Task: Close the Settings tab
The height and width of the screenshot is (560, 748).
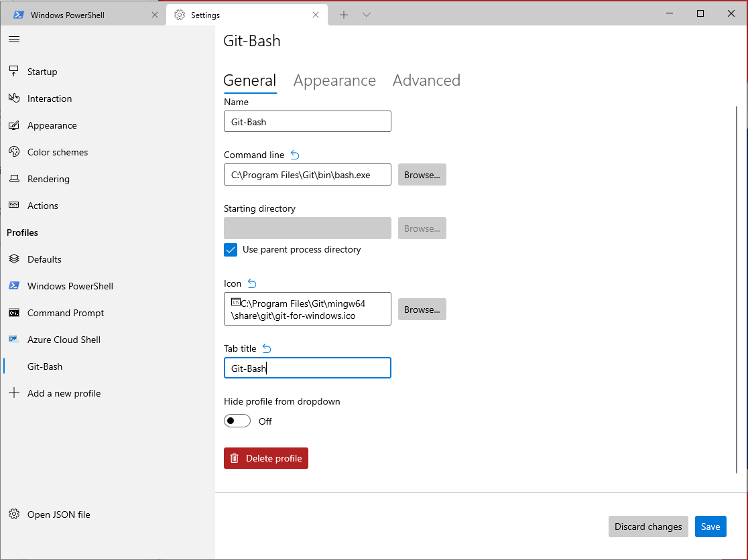Action: click(x=315, y=15)
